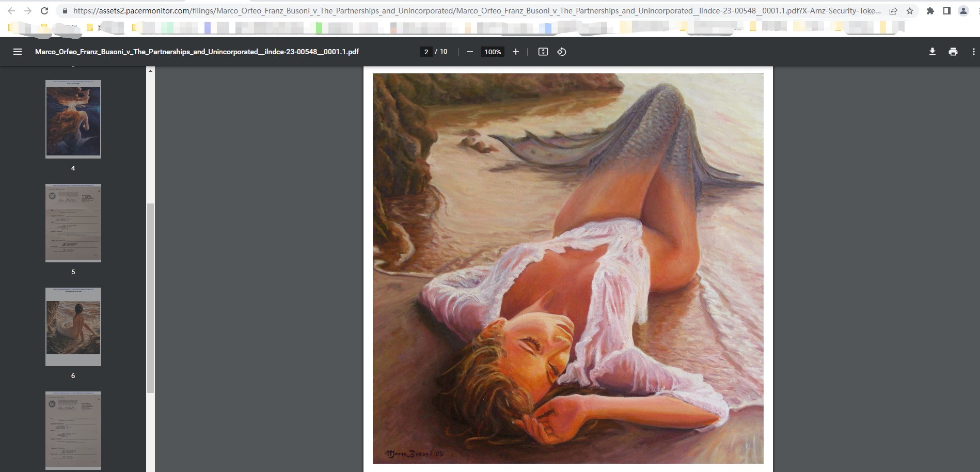The image size is (980, 472).
Task: Click the zoom out minus icon
Action: [x=469, y=52]
